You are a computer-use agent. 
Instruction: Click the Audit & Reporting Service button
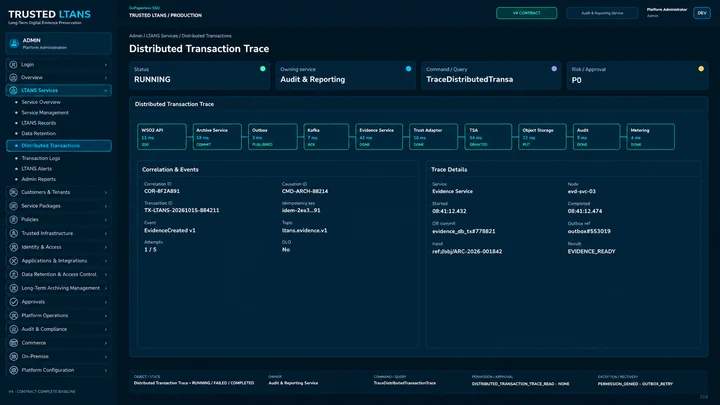(602, 13)
